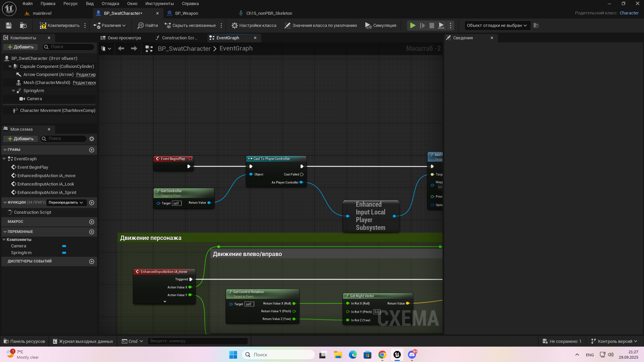644x362 pixels.
Task: Open the graph bookmarks dropdown
Action: 106,49
